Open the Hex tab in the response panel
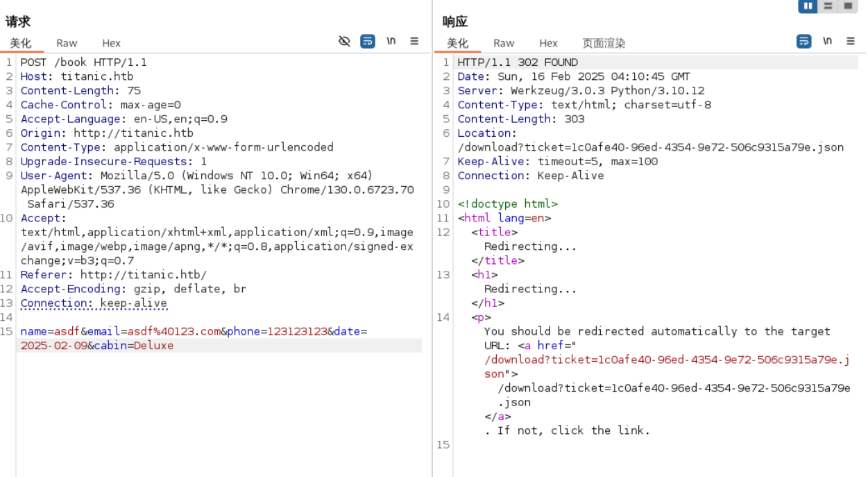Viewport: 868px width, 477px height. click(x=548, y=43)
